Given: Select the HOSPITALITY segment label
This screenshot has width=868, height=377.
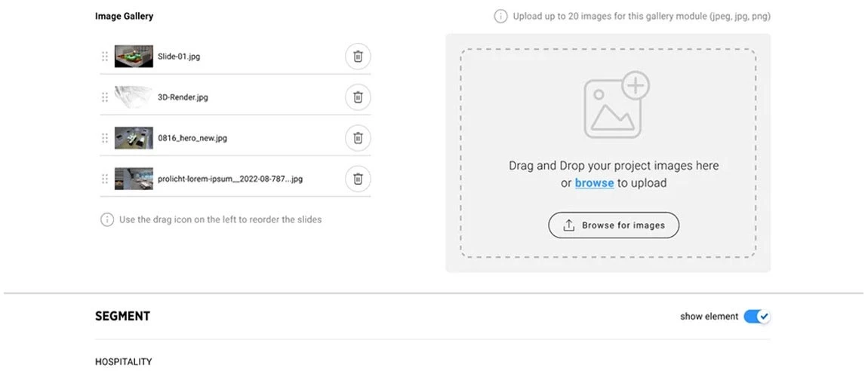Looking at the screenshot, I should click(x=123, y=362).
